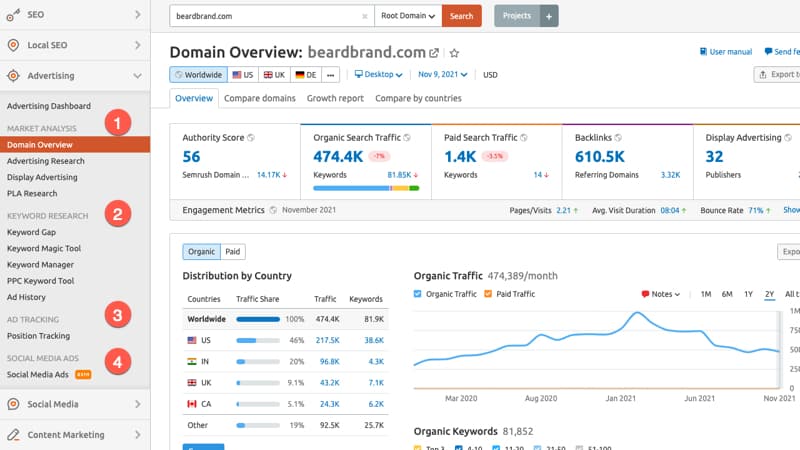
Task: Switch to the Overview tab
Action: 194,98
